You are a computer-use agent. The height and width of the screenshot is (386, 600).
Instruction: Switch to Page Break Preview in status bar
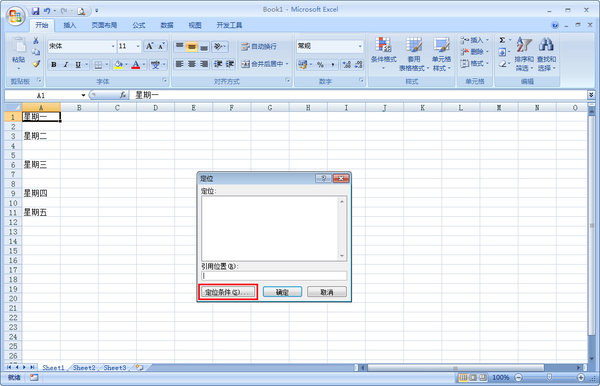pyautogui.click(x=483, y=377)
